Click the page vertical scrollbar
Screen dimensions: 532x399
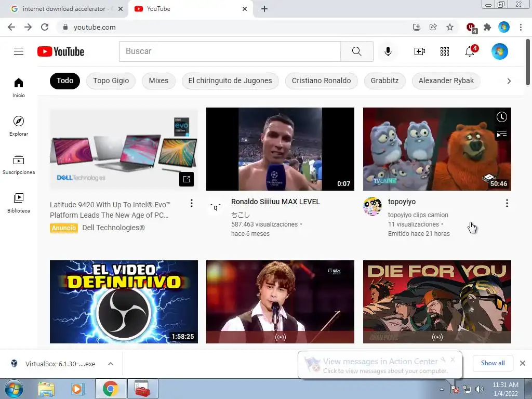point(528,62)
